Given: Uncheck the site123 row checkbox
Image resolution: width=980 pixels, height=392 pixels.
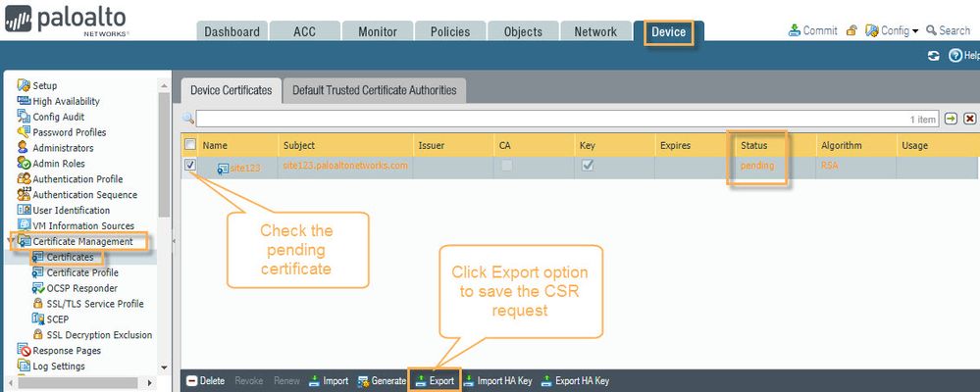Looking at the screenshot, I should tap(190, 166).
